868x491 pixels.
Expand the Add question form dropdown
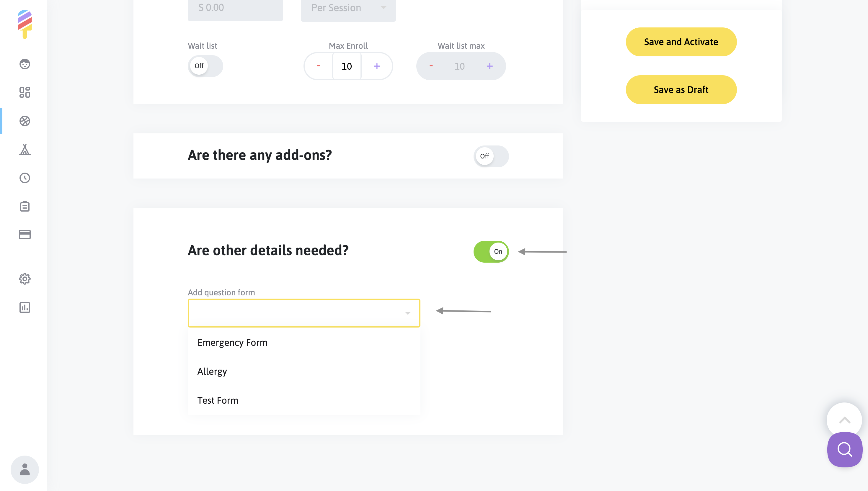(304, 313)
